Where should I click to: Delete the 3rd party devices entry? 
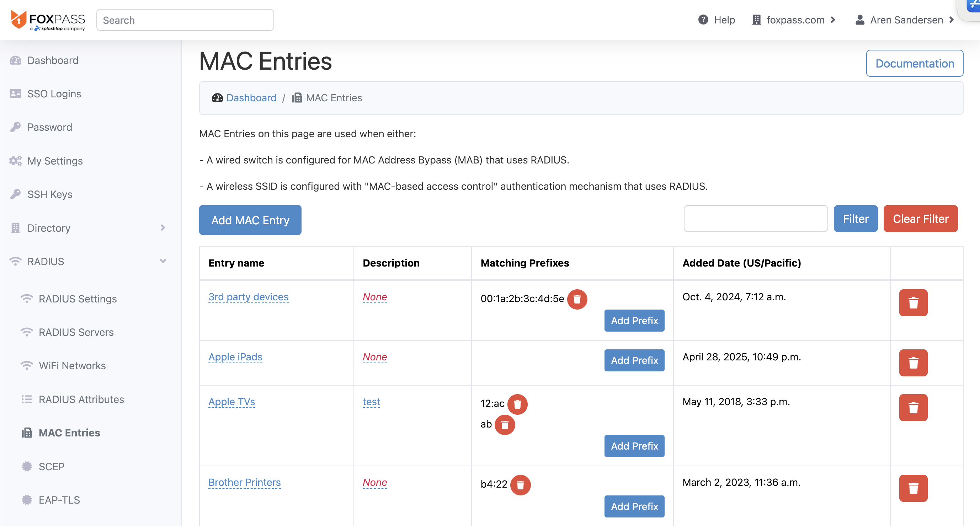point(913,302)
